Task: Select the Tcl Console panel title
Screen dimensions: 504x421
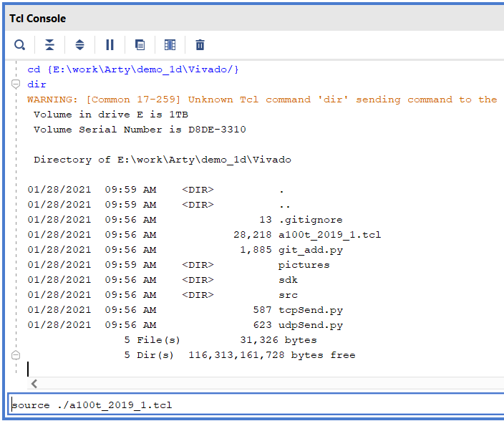Action: 38,19
